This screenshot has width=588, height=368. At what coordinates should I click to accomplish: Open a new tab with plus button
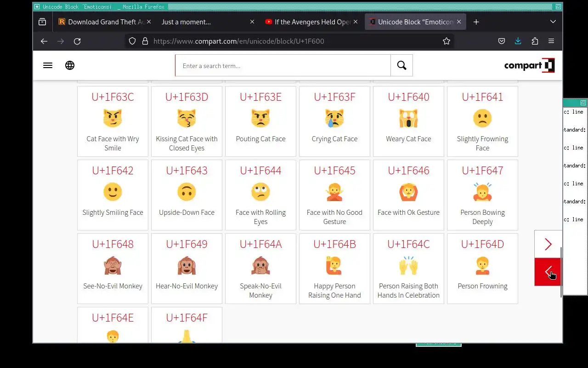click(x=476, y=22)
